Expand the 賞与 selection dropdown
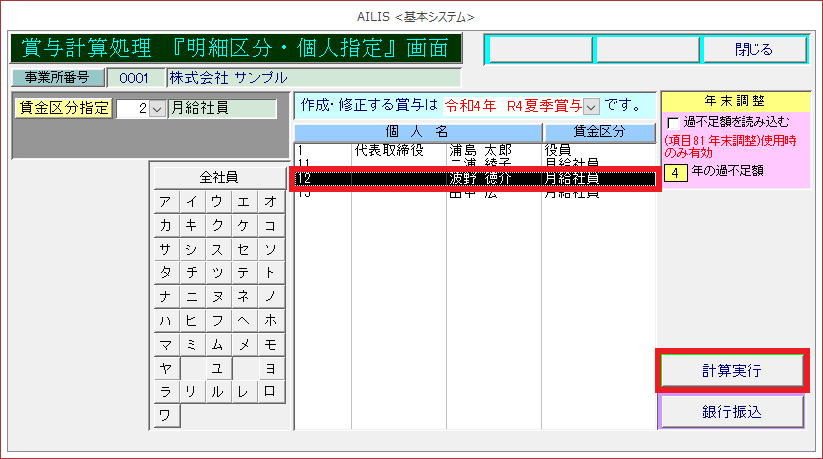Image resolution: width=823 pixels, height=459 pixels. [x=591, y=105]
